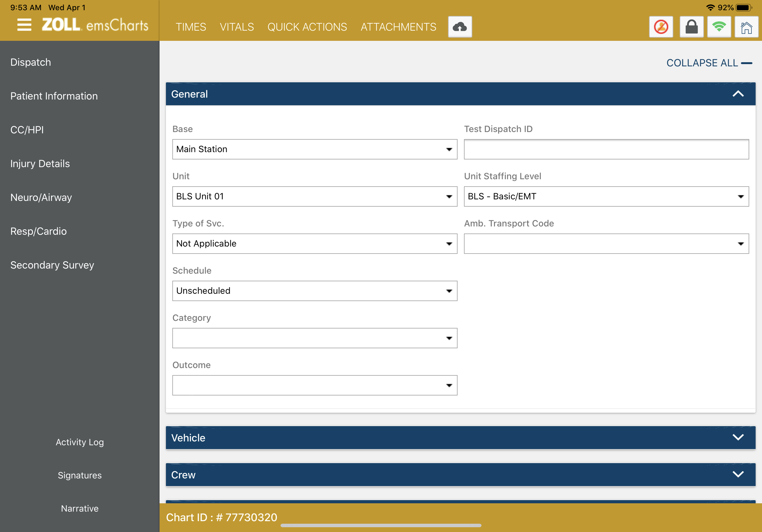
Task: Open the QUICK ACTIONS menu
Action: [307, 27]
